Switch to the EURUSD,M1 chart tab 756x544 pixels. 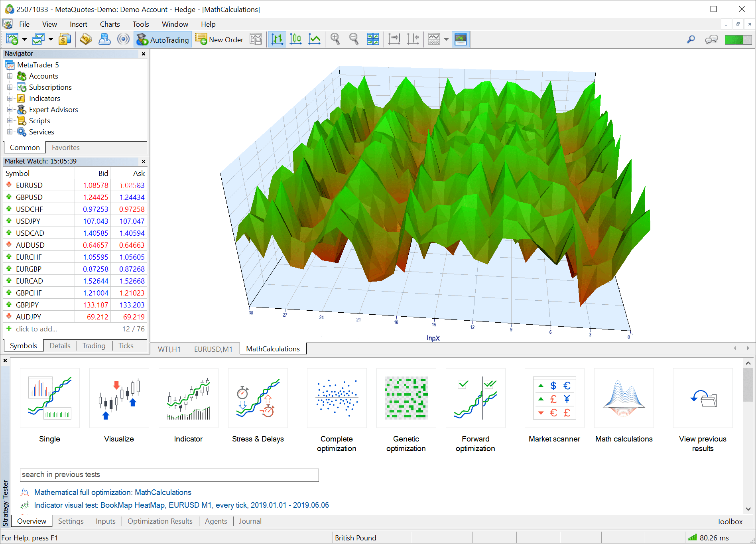(213, 349)
